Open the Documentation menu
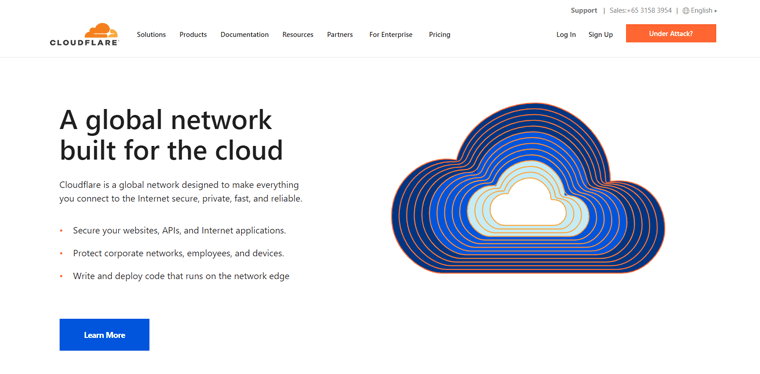760x374 pixels. pyautogui.click(x=244, y=34)
